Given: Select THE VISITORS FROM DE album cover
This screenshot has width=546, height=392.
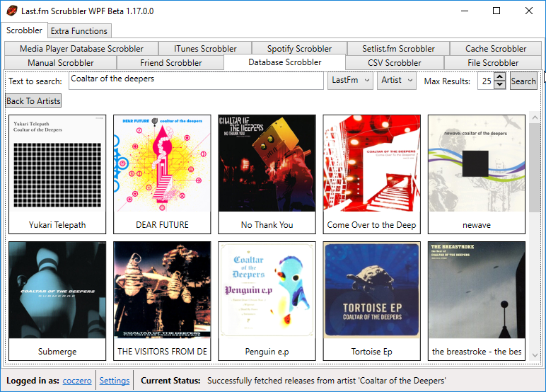Looking at the screenshot, I should 162,290.
